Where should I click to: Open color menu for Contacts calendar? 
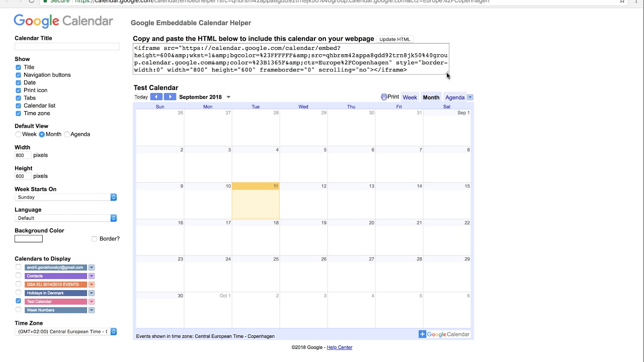[x=92, y=276]
